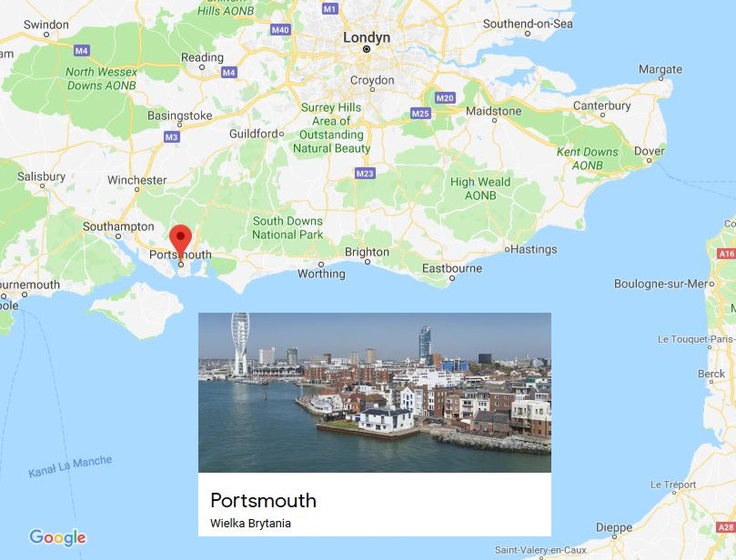Viewport: 736px width, 560px height.
Task: Click the M3 motorway shield
Action: [172, 137]
